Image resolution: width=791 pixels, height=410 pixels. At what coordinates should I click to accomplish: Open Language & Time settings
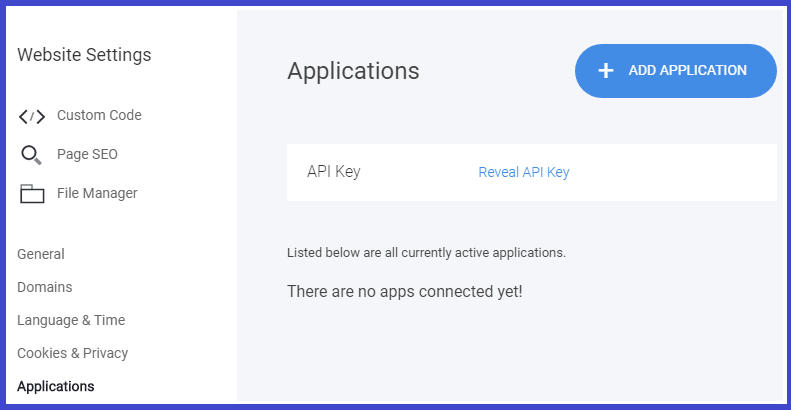coord(71,320)
